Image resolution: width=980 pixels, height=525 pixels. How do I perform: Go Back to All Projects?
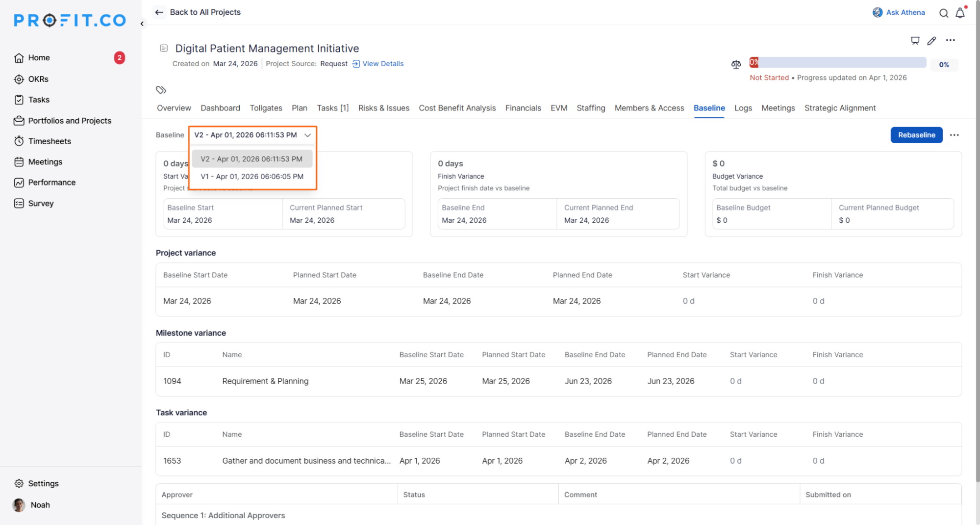tap(198, 12)
